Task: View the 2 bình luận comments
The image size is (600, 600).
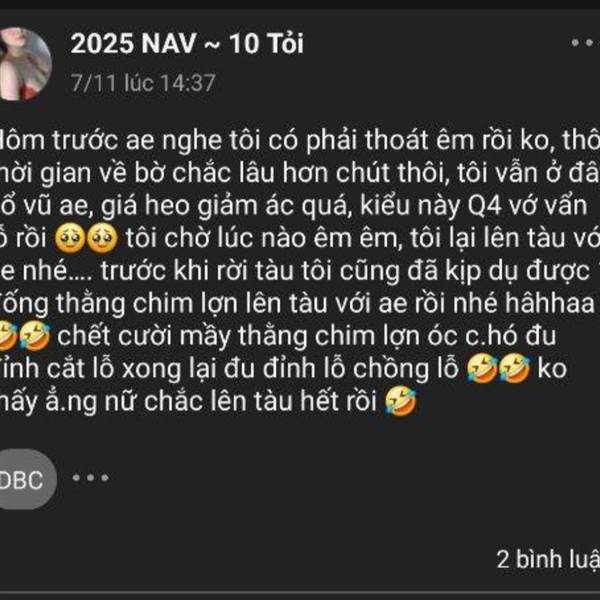Action: point(548,559)
